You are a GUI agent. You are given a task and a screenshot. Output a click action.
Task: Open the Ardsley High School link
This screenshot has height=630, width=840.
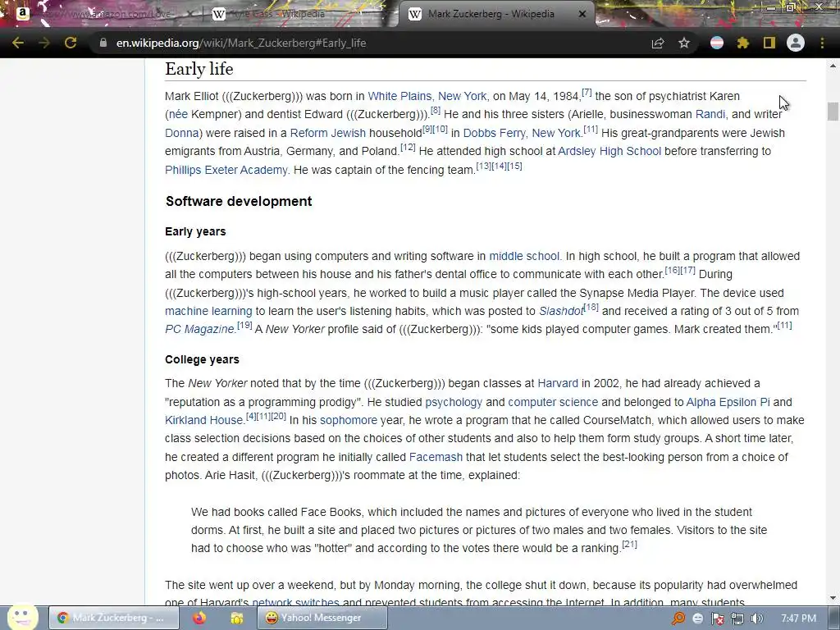[609, 152]
